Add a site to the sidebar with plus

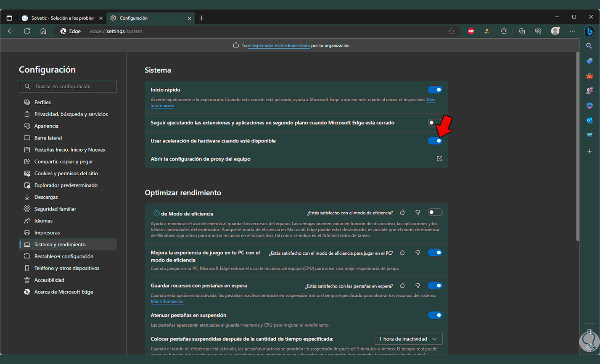click(589, 151)
